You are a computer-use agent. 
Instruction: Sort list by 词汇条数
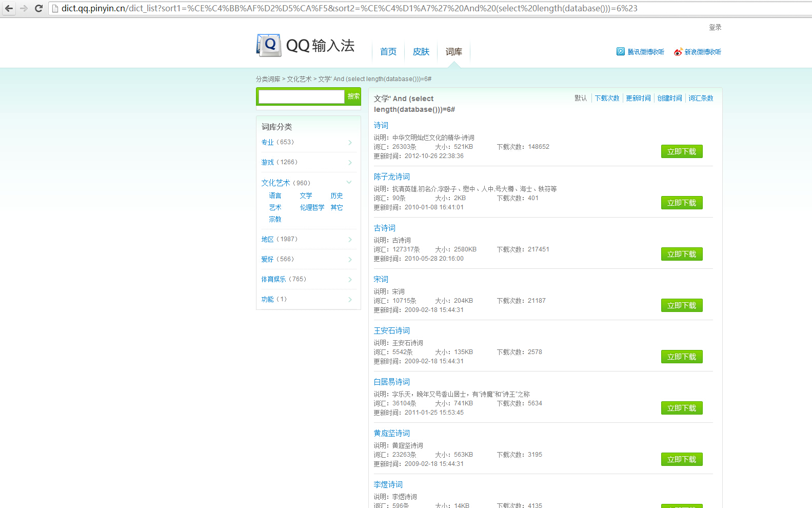click(x=701, y=98)
